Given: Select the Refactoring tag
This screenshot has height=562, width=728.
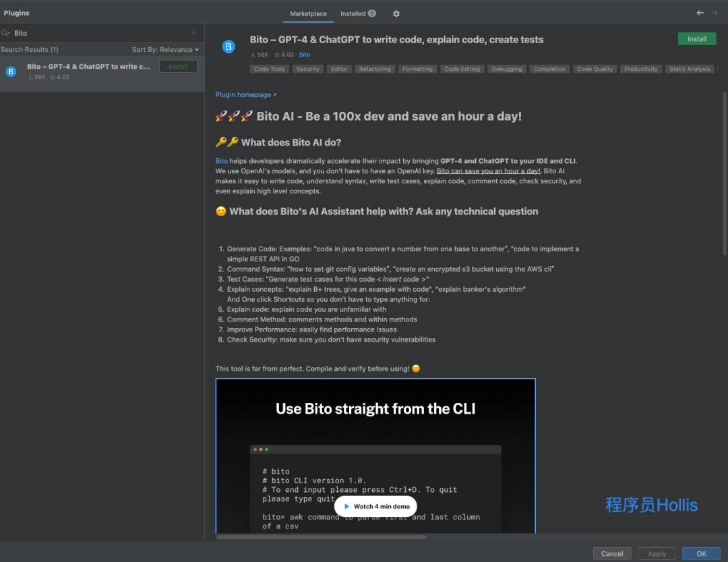Looking at the screenshot, I should (375, 69).
